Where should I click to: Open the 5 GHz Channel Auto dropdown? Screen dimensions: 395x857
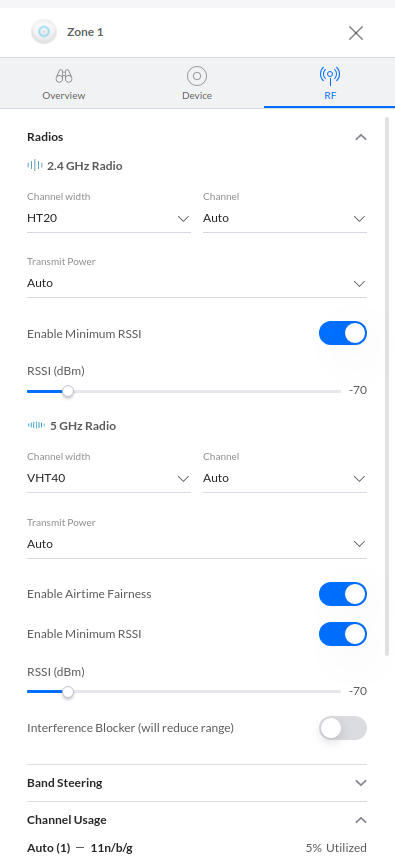click(285, 478)
